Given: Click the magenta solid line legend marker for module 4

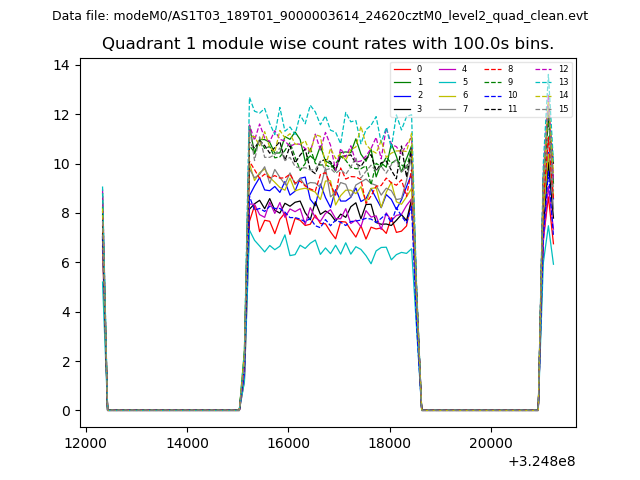Looking at the screenshot, I should (448, 69).
